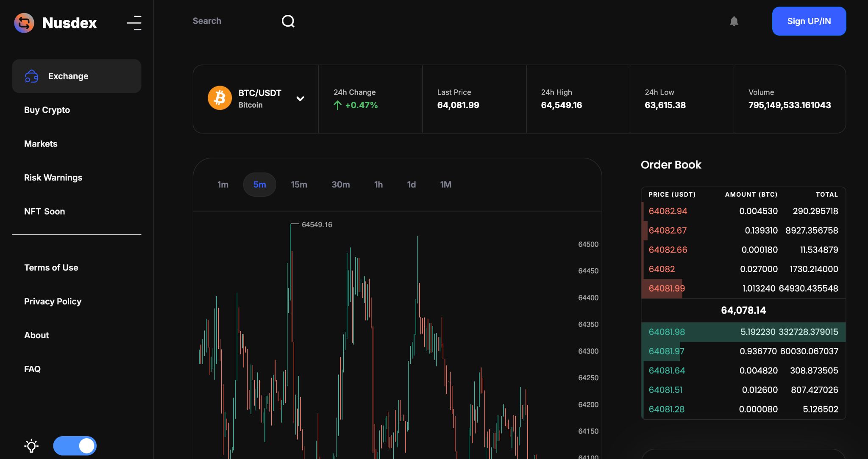This screenshot has height=459, width=868.
Task: Click the AMOUNT (BTC) column header
Action: [x=751, y=195]
